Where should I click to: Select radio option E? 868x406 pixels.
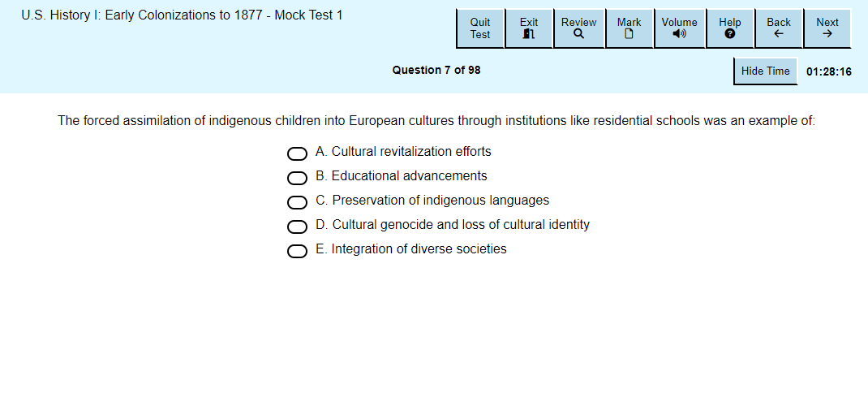(298, 251)
